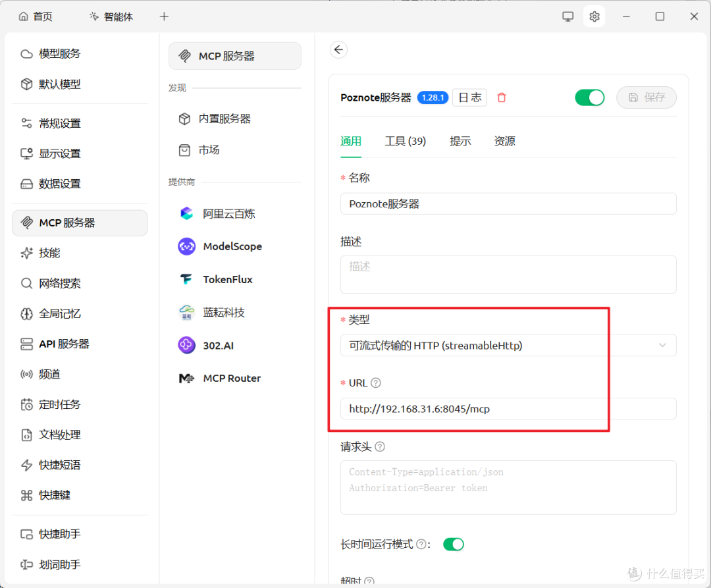This screenshot has height=588, width=711.
Task: Click the 蓝耘科技 provider icon
Action: [x=186, y=312]
